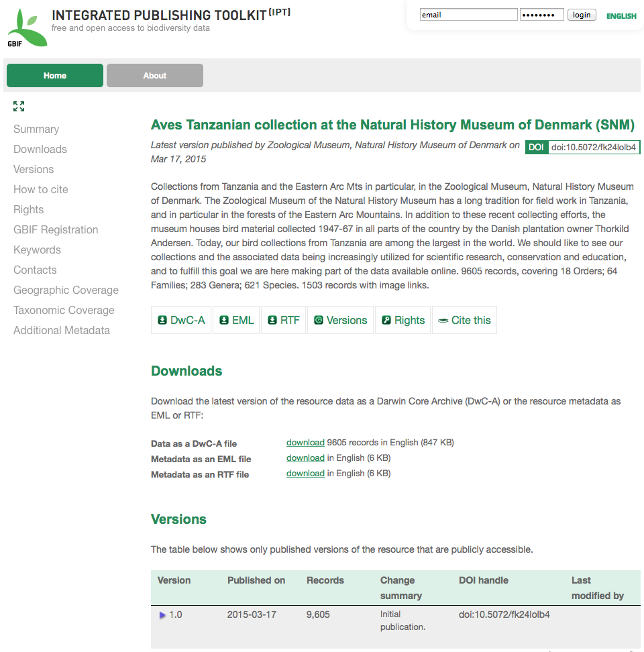This screenshot has width=644, height=652.
Task: Click download link for EML metadata file
Action: point(305,457)
